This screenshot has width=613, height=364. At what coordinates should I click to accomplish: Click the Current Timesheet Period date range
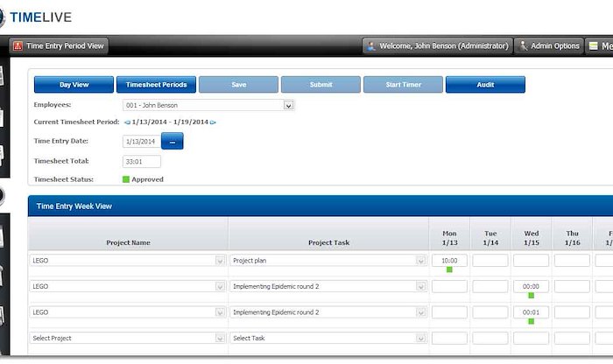pyautogui.click(x=170, y=122)
